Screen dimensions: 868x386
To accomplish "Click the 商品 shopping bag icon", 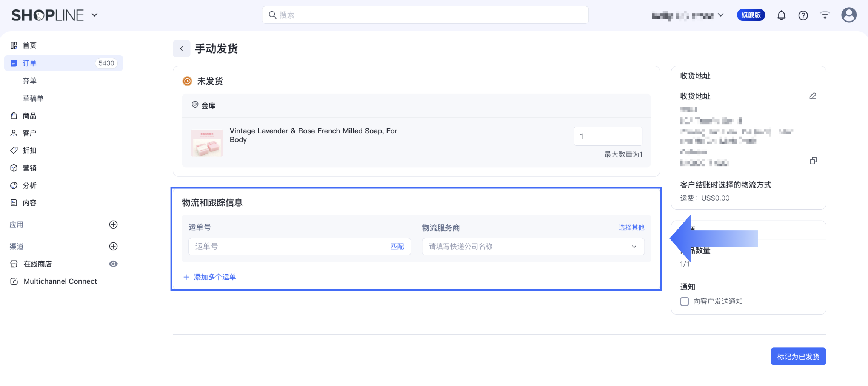I will pos(14,116).
